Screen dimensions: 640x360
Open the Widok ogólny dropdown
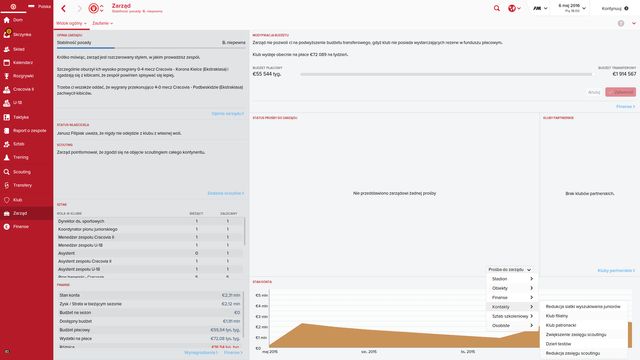tap(71, 23)
